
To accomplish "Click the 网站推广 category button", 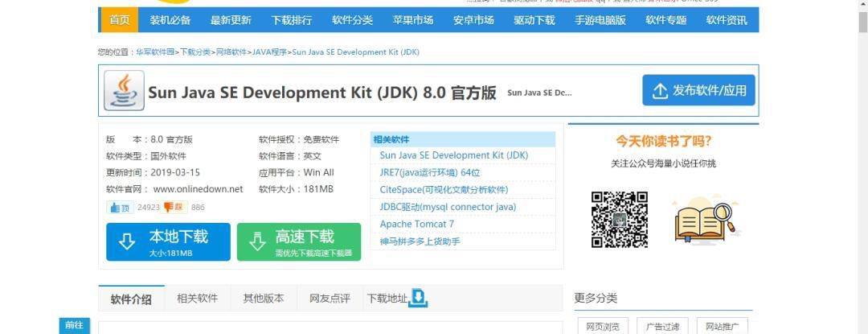I will [723, 326].
